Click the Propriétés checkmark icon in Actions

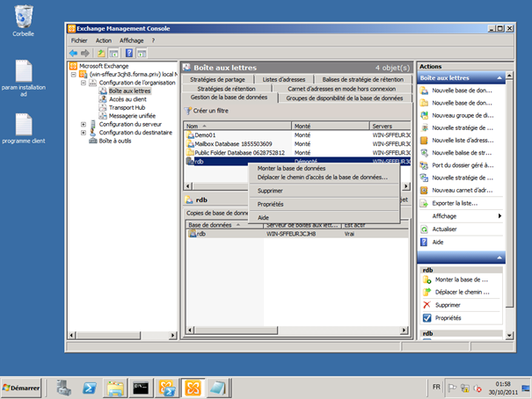(x=426, y=318)
